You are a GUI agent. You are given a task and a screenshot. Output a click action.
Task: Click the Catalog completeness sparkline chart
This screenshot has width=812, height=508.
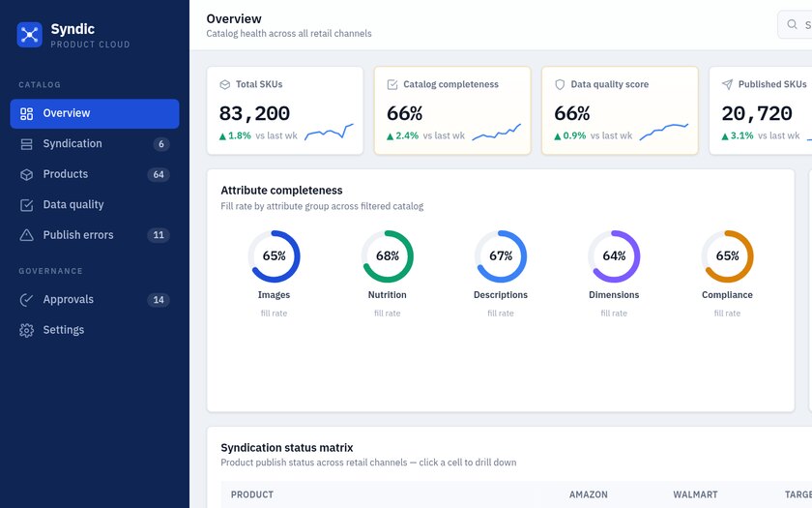497,133
